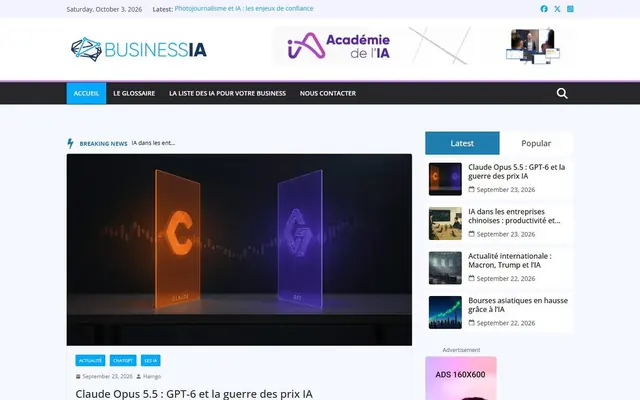Open thumbnail for IA dans les entreprises chinoises
This screenshot has width=640, height=400.
click(x=445, y=224)
